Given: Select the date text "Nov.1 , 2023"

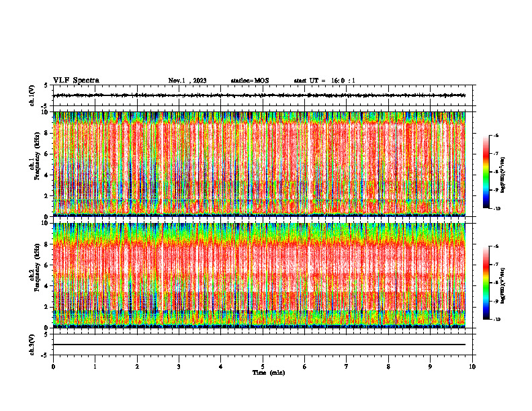Looking at the screenshot, I should pyautogui.click(x=187, y=81).
